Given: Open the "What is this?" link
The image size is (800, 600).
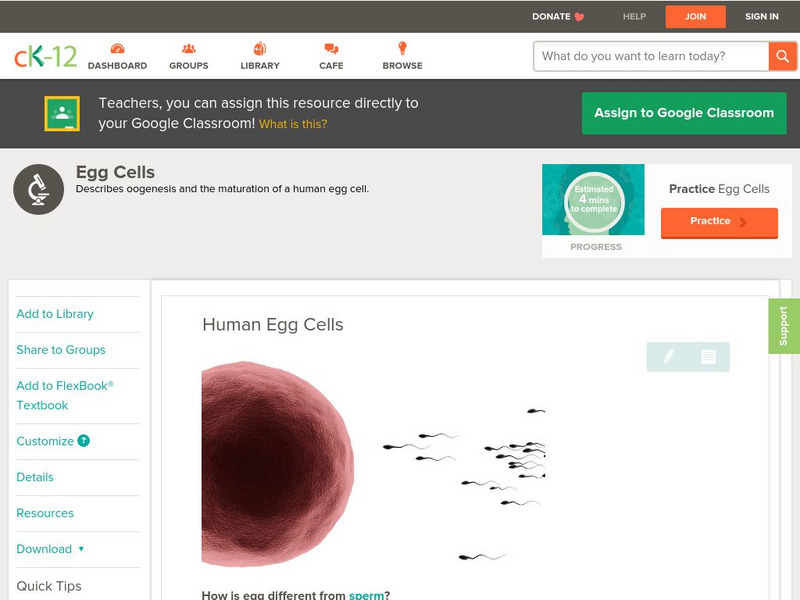Looking at the screenshot, I should tap(293, 125).
